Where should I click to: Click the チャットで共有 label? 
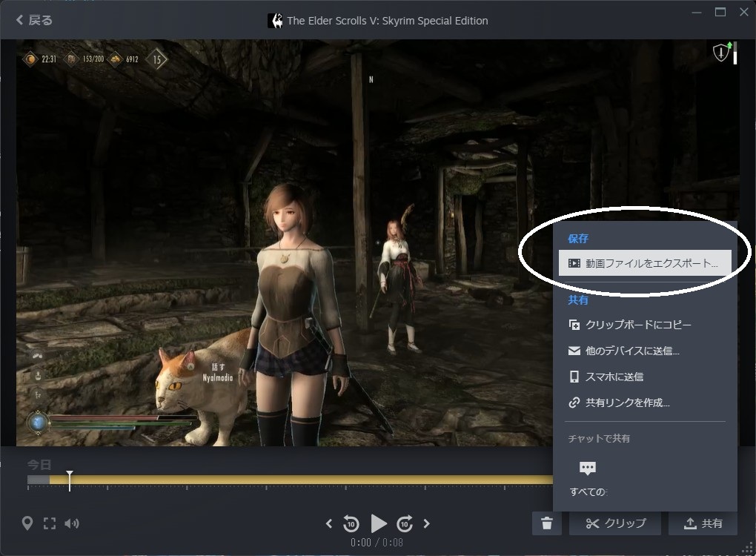click(x=599, y=438)
